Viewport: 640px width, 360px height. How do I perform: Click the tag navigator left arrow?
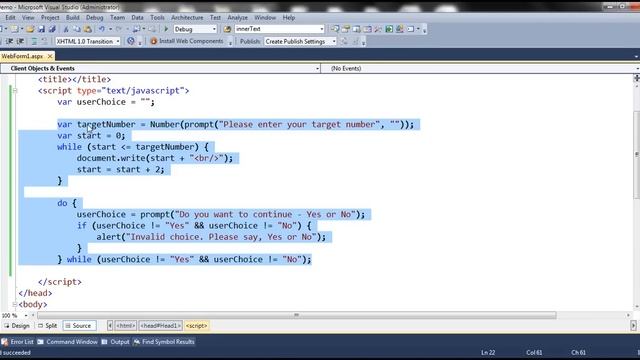(x=110, y=326)
